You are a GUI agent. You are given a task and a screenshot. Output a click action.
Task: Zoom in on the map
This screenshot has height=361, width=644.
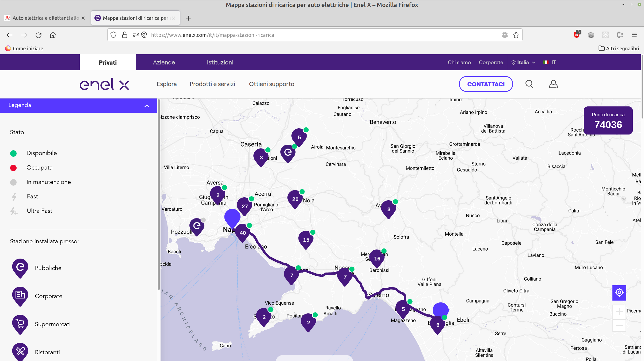tap(619, 312)
